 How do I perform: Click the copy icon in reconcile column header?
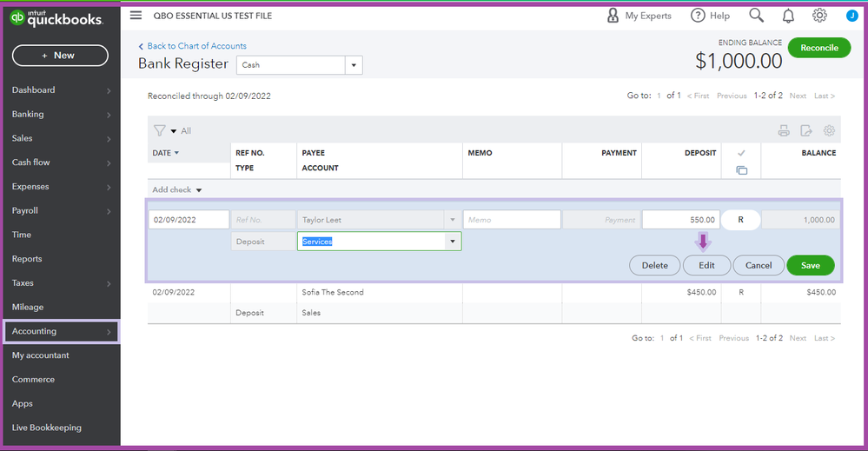(742, 170)
